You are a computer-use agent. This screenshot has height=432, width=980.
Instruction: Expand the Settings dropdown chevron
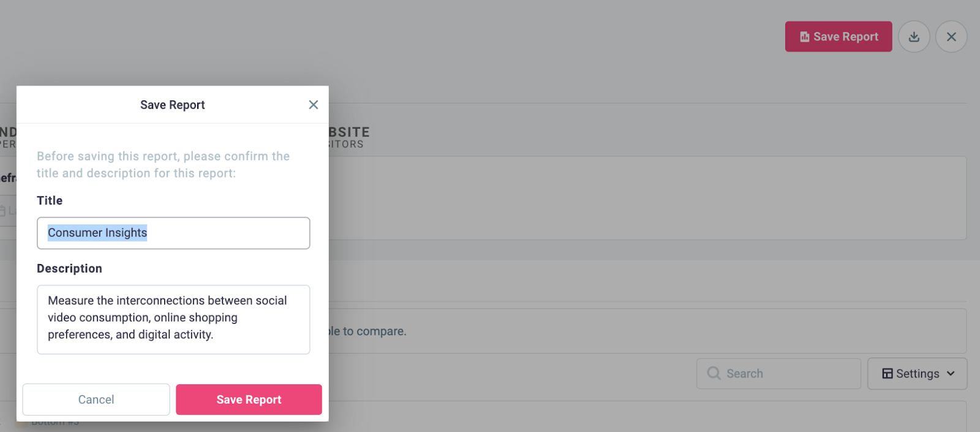pos(951,373)
